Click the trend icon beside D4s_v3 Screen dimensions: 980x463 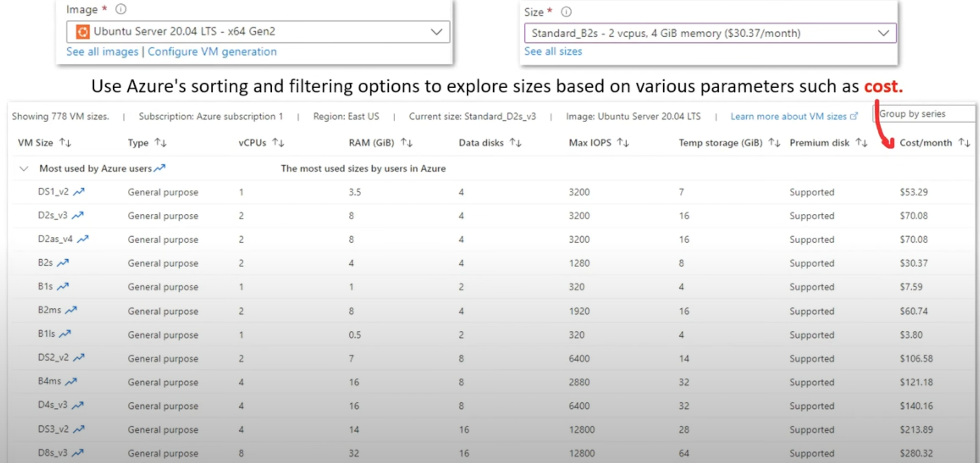(x=78, y=405)
